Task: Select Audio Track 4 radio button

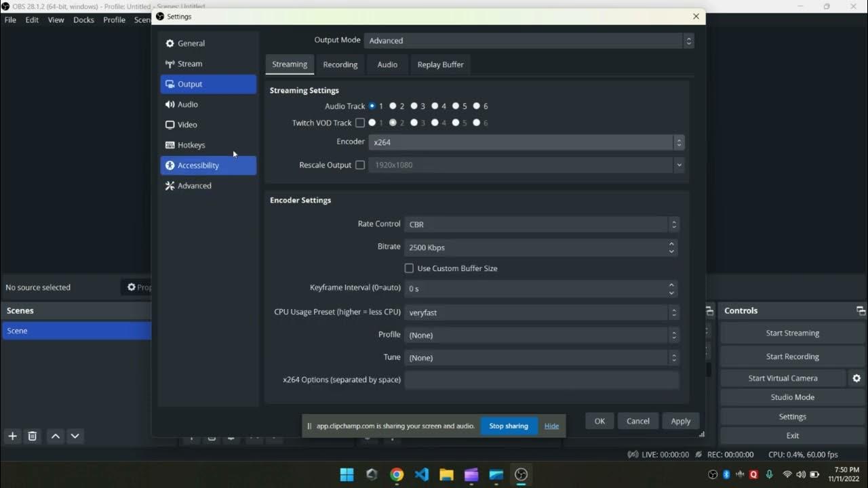Action: (x=435, y=106)
